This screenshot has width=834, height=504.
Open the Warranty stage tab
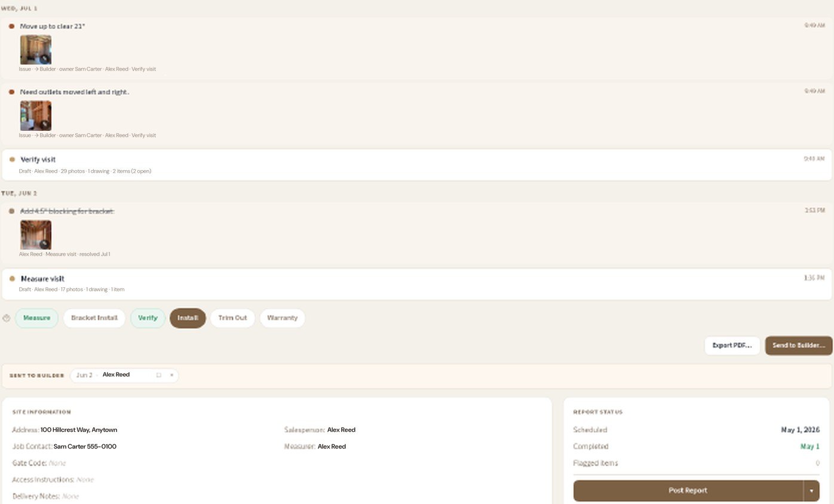click(282, 318)
